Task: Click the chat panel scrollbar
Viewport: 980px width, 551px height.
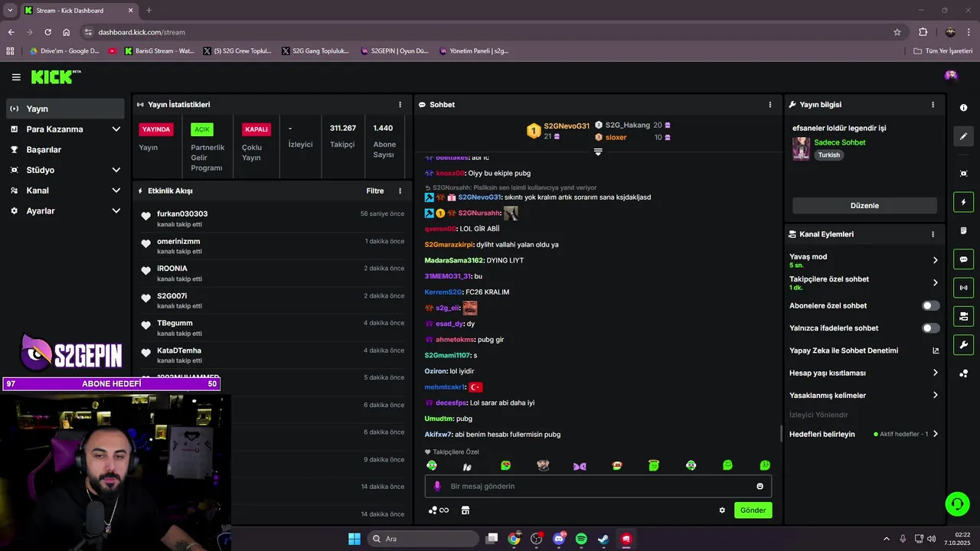Action: pos(781,434)
